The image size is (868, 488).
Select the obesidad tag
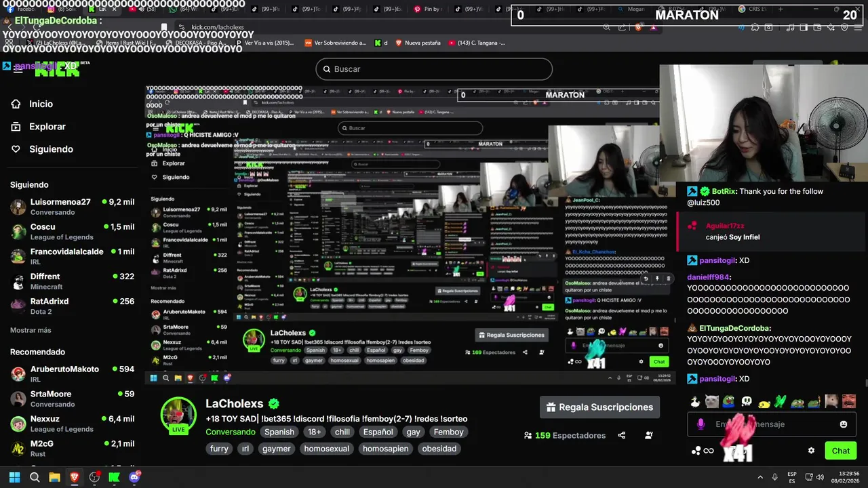coord(439,449)
